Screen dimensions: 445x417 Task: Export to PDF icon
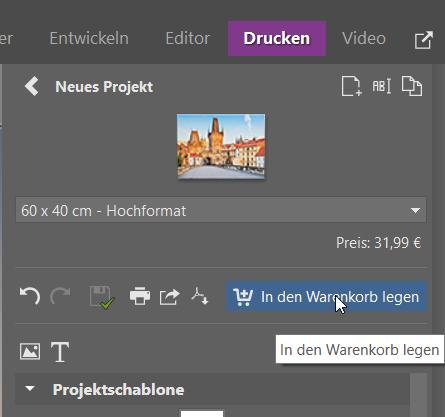(200, 296)
